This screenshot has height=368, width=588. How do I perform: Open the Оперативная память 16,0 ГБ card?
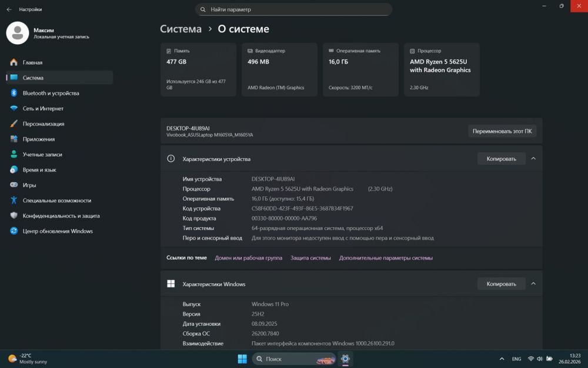click(x=360, y=69)
